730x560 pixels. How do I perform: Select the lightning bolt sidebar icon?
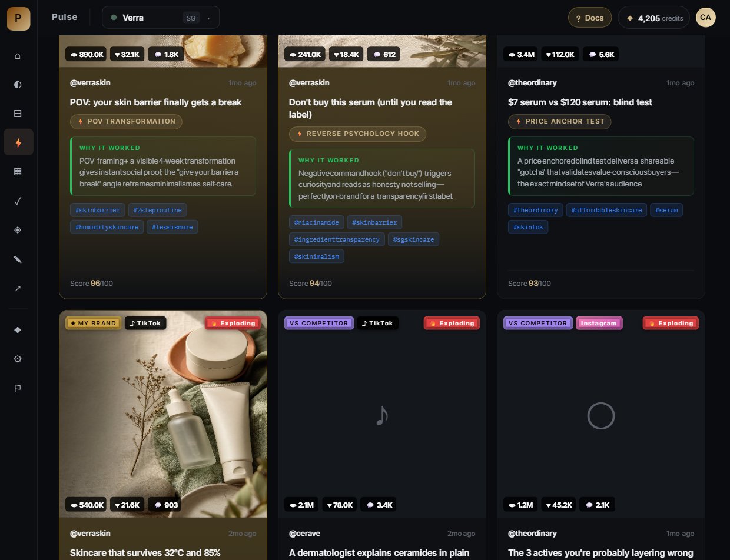(18, 142)
